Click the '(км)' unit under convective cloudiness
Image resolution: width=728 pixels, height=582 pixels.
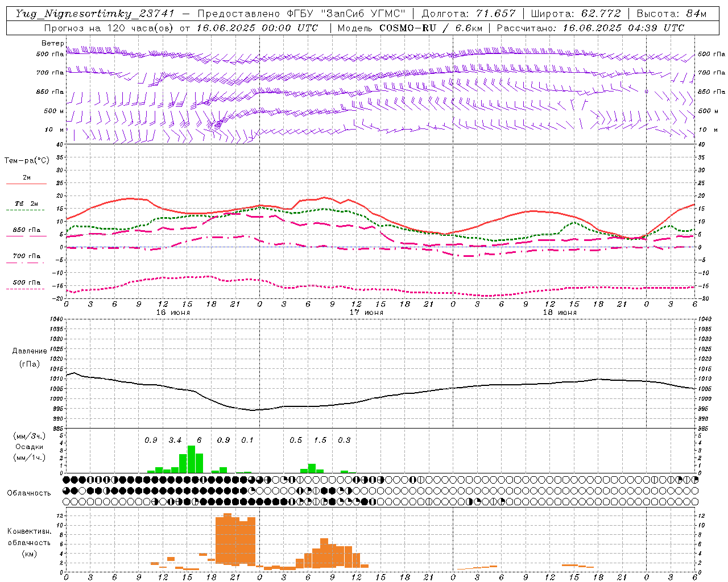(29, 554)
